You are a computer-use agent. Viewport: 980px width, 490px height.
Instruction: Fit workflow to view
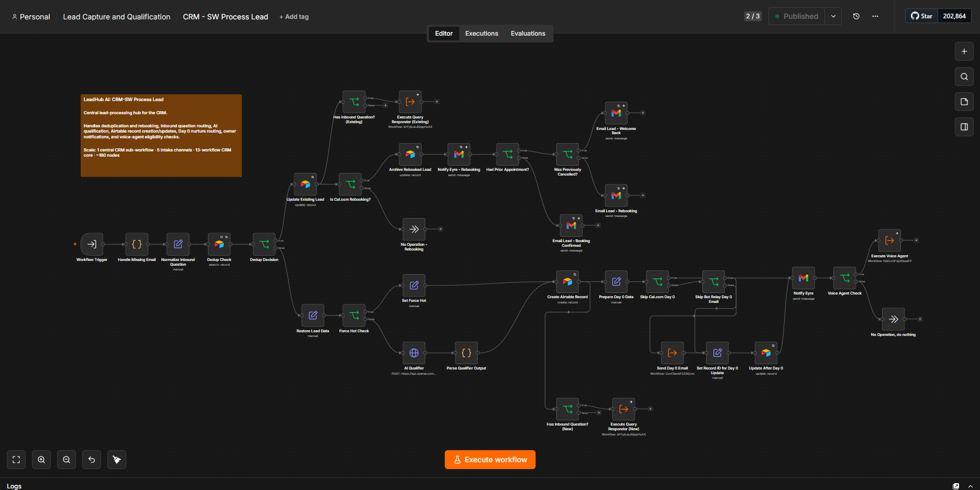[x=16, y=460]
